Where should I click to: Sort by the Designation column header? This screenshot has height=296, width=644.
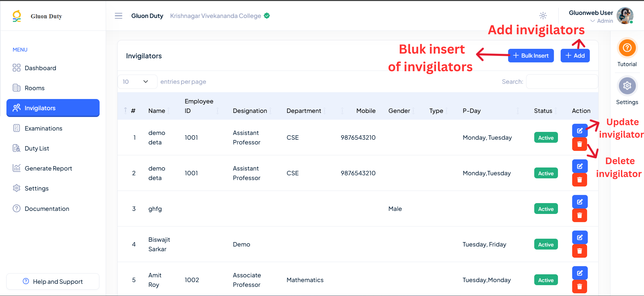click(250, 111)
